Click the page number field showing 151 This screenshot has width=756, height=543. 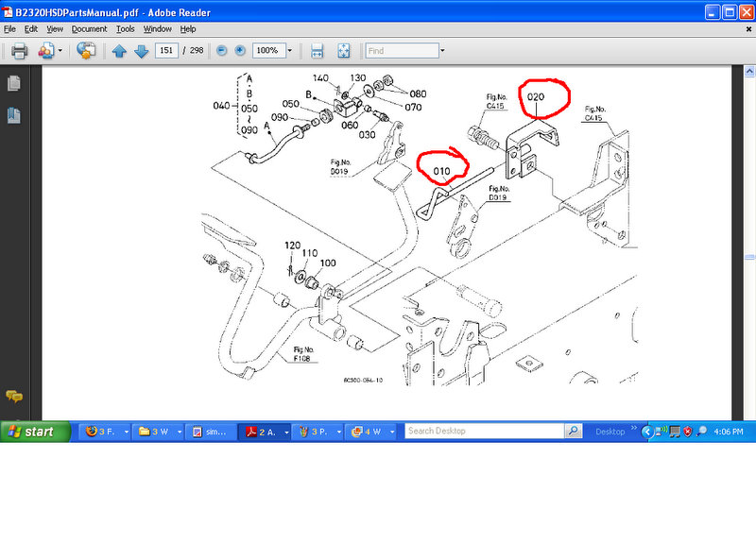click(x=166, y=51)
